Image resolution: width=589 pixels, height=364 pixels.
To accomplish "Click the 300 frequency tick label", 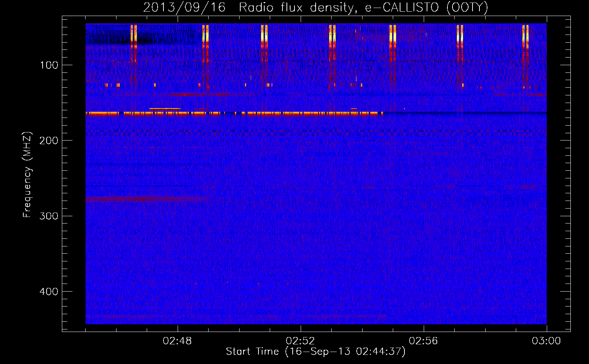I will coord(49,216).
